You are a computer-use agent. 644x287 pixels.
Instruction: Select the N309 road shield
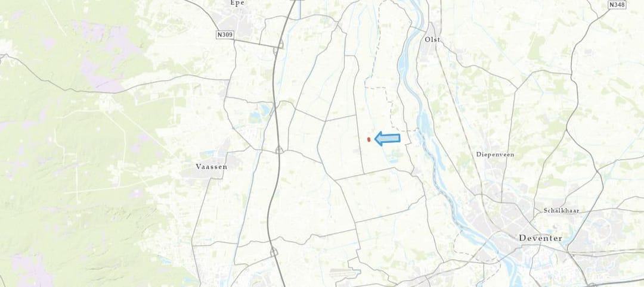pyautogui.click(x=225, y=35)
